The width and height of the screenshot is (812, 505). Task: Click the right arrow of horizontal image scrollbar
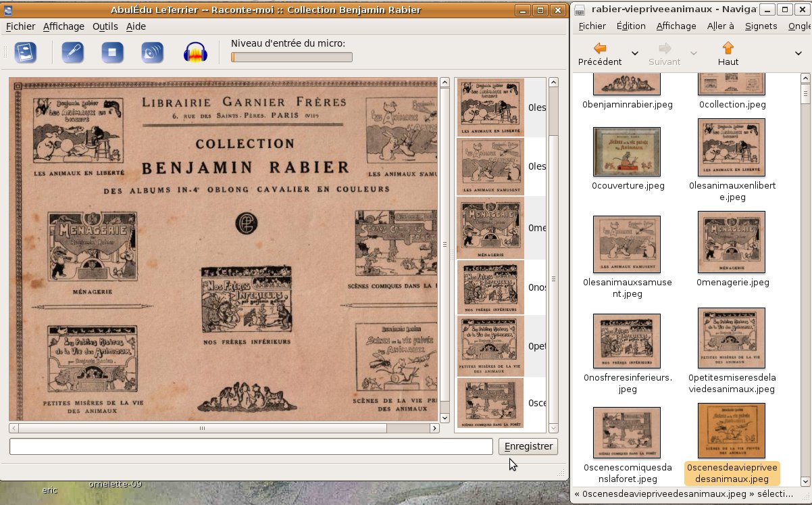434,428
